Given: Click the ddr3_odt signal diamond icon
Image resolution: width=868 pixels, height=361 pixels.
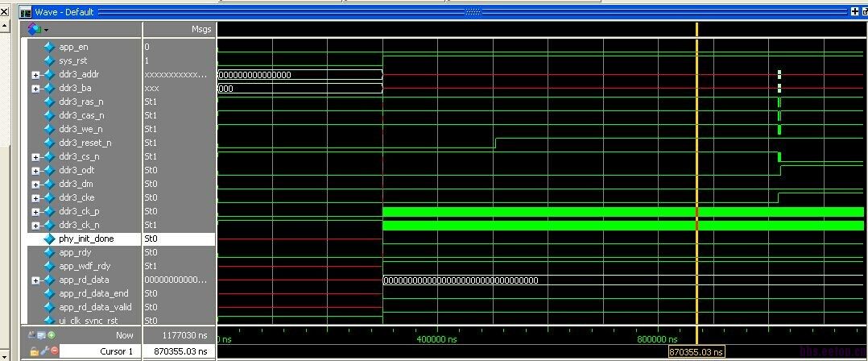Looking at the screenshot, I should [x=50, y=171].
